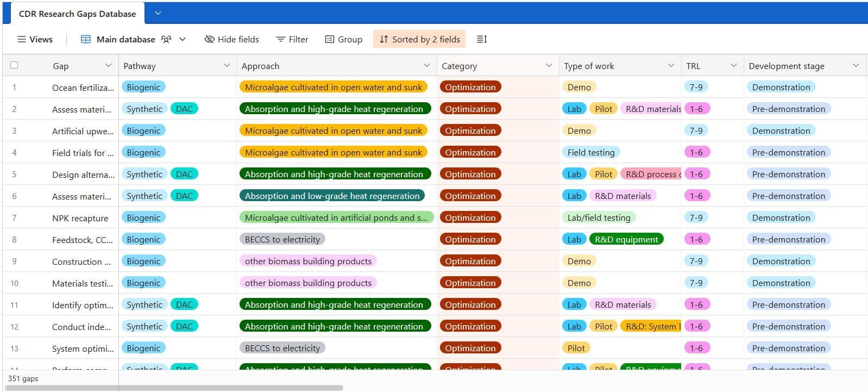This screenshot has width=868, height=392.
Task: Open the Hide fields menu
Action: [x=232, y=39]
